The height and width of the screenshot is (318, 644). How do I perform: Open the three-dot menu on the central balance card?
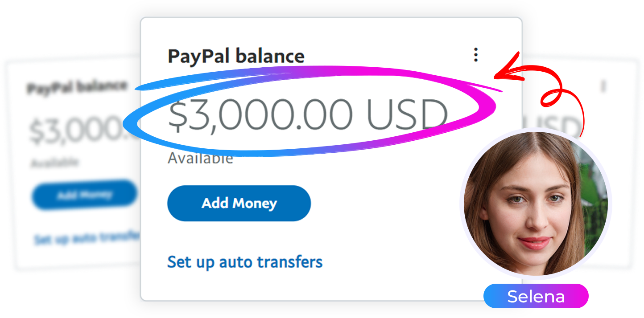476,55
